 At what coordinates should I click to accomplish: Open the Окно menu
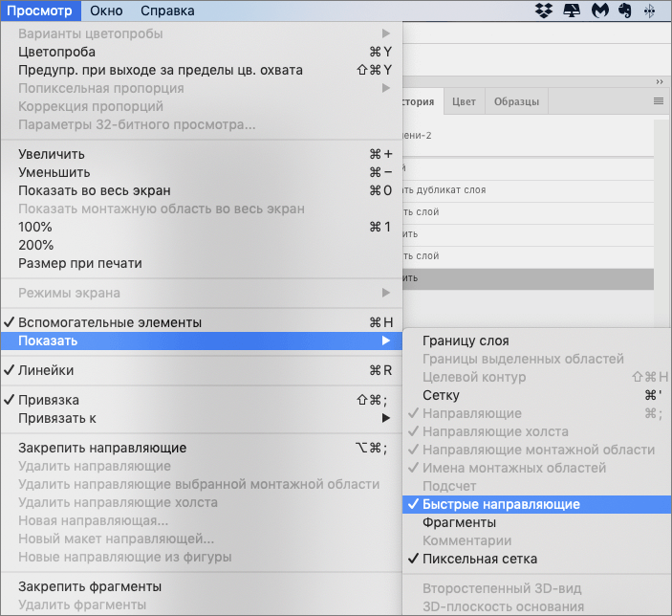pos(106,11)
